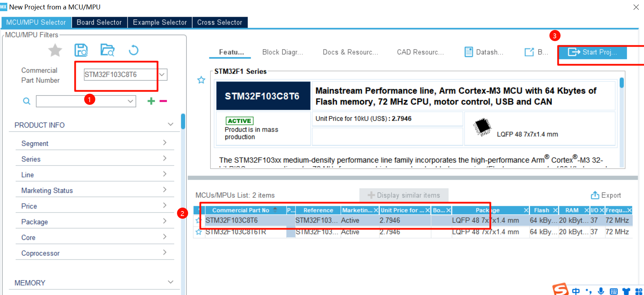Click the Reference column header
The image size is (644, 295).
pyautogui.click(x=318, y=210)
